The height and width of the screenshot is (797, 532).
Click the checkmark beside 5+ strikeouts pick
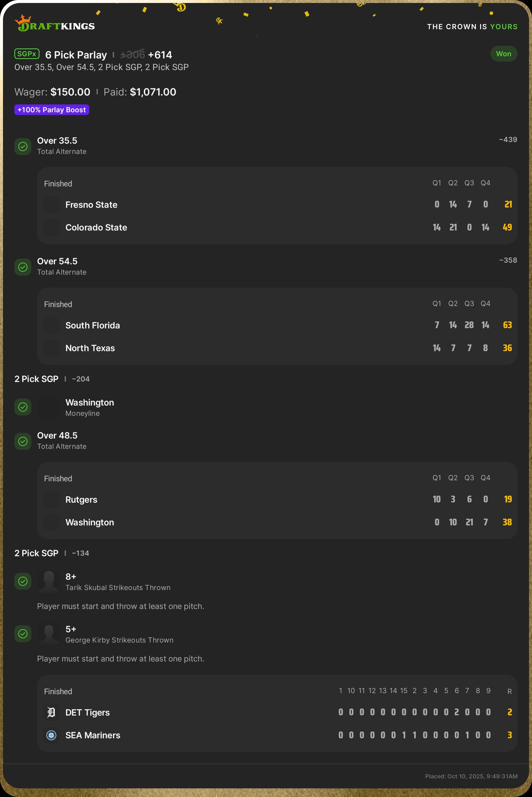coord(23,634)
